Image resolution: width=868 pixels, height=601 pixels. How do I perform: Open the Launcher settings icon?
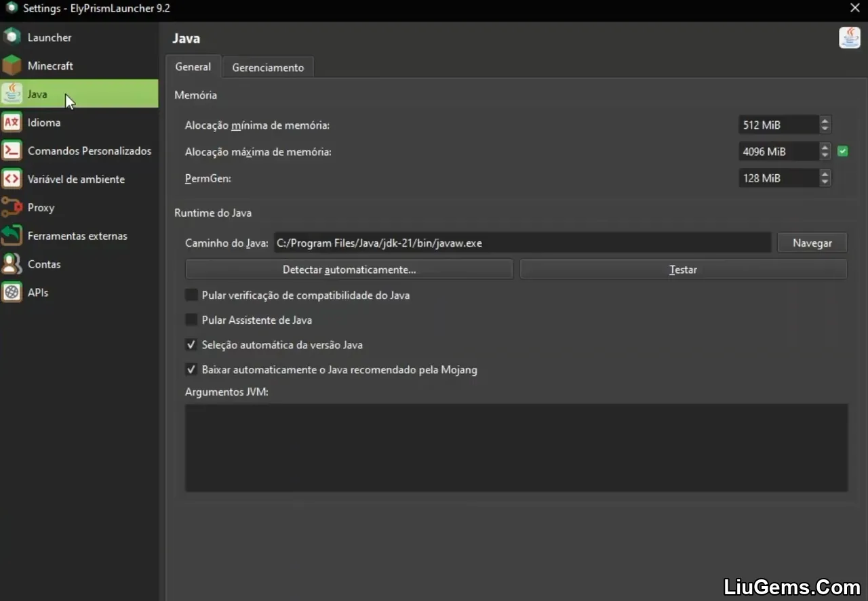(12, 37)
